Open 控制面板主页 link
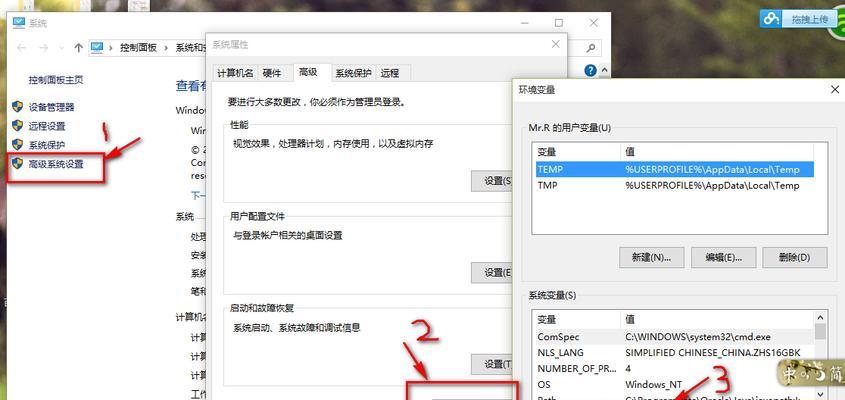845x400 pixels. (56, 80)
